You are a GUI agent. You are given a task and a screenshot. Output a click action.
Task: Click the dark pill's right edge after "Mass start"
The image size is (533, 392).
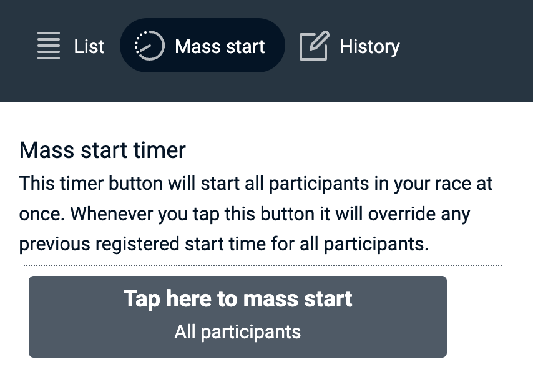[276, 47]
